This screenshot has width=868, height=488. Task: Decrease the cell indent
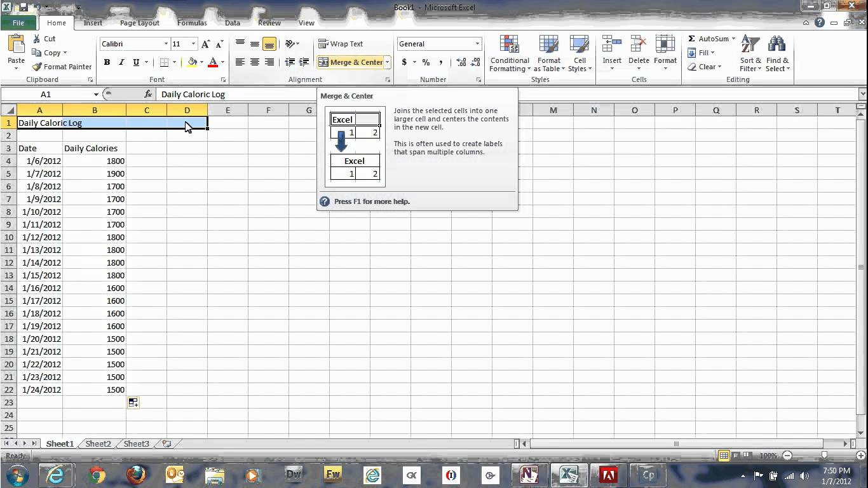click(290, 62)
